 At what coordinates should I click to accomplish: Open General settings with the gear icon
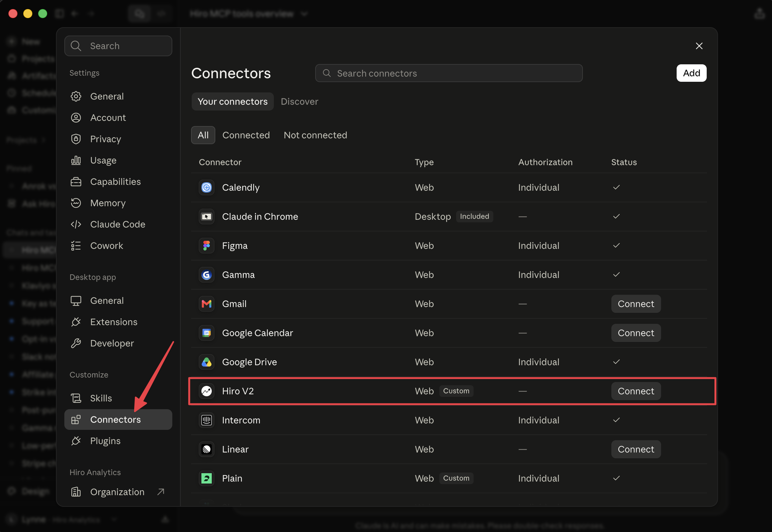click(x=118, y=96)
